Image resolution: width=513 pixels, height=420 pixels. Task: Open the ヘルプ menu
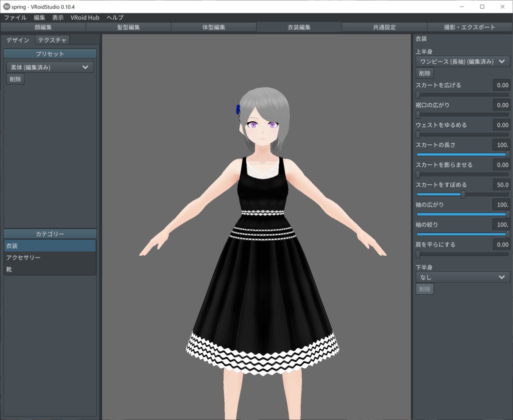(x=115, y=18)
